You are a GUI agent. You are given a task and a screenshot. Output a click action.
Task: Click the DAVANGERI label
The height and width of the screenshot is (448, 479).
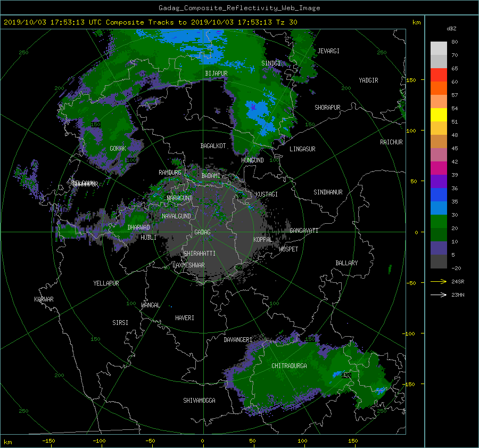tap(238, 340)
